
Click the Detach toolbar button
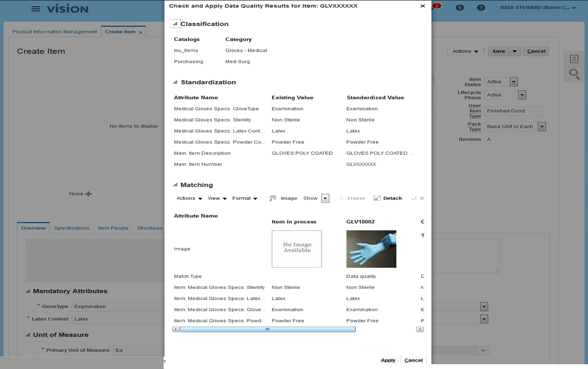point(387,198)
